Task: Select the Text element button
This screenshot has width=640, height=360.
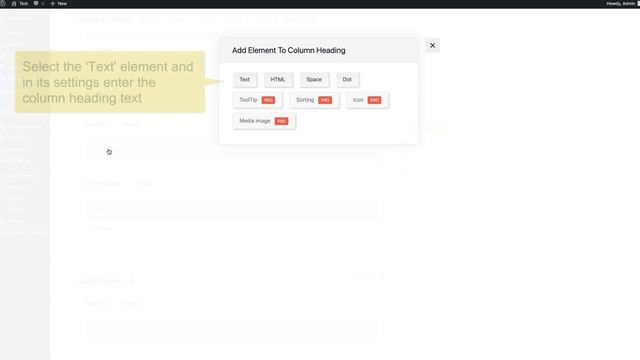Action: (245, 80)
